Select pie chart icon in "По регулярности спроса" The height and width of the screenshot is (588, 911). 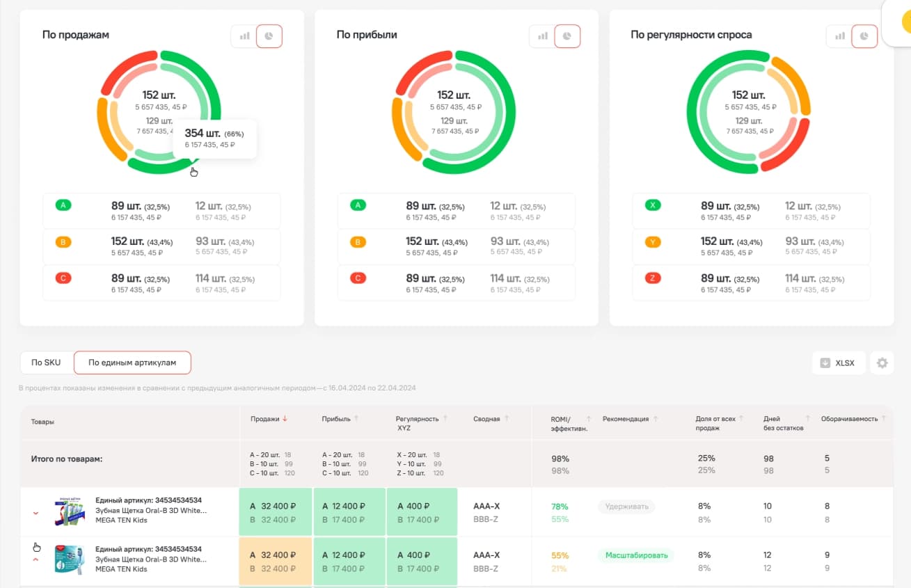[x=864, y=36]
